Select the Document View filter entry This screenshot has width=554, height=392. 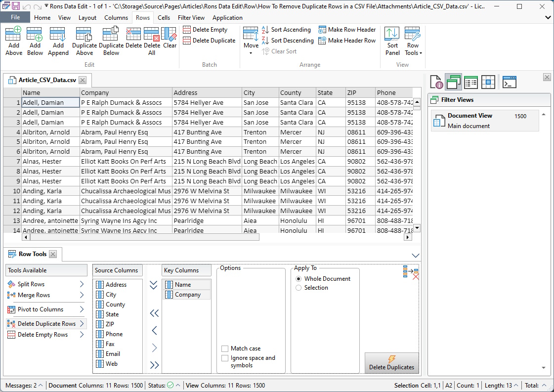[x=485, y=121]
